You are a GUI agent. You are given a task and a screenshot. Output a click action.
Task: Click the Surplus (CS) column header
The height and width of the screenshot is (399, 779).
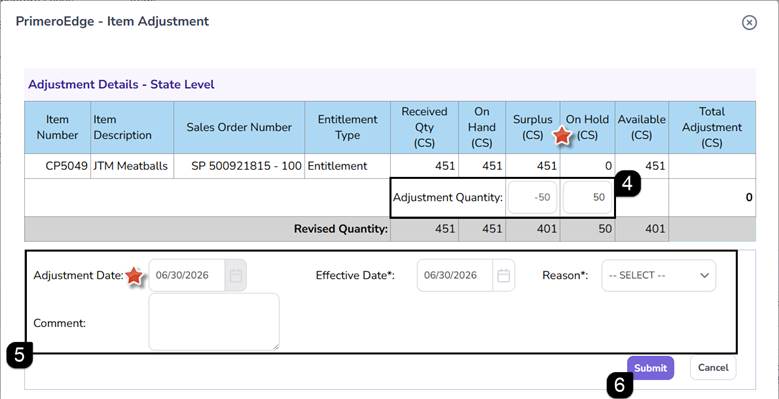(533, 127)
